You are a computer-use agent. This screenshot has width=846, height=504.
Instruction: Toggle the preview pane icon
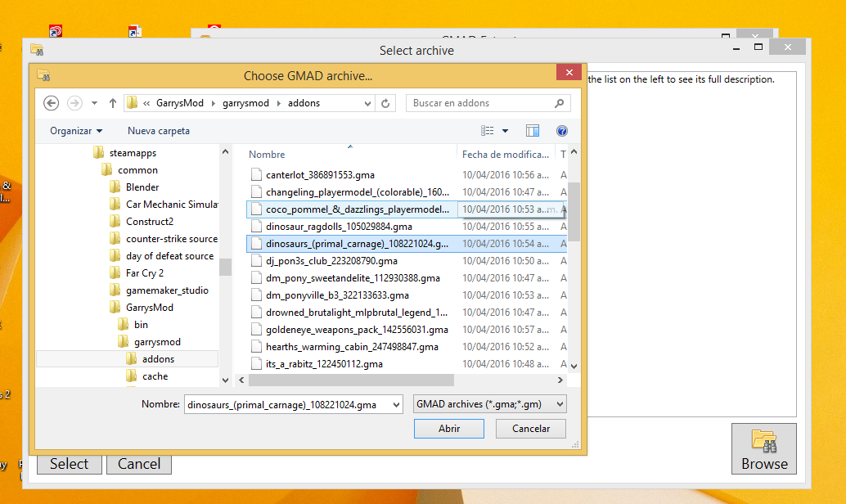[x=533, y=131]
